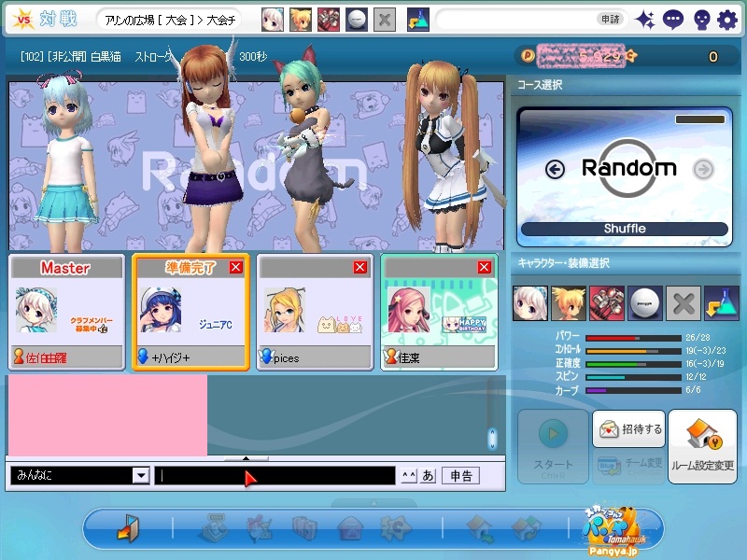Select player card 佳凛
747x560 pixels.
click(439, 312)
